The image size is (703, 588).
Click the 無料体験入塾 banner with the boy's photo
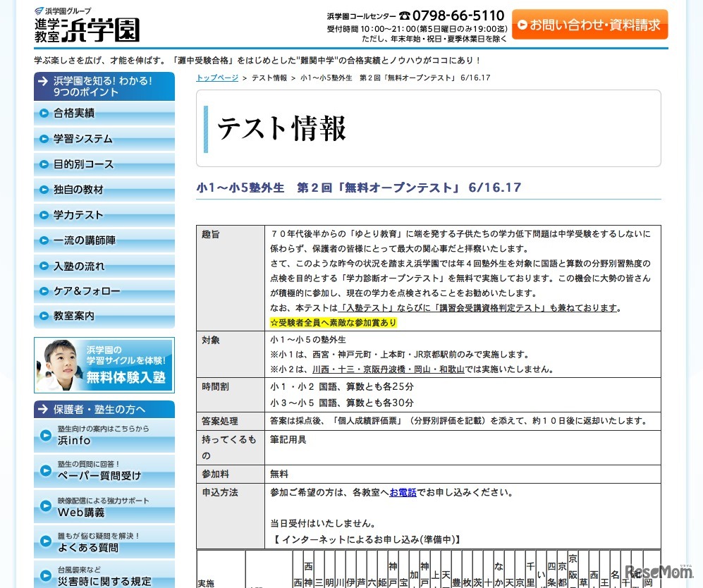pyautogui.click(x=104, y=367)
